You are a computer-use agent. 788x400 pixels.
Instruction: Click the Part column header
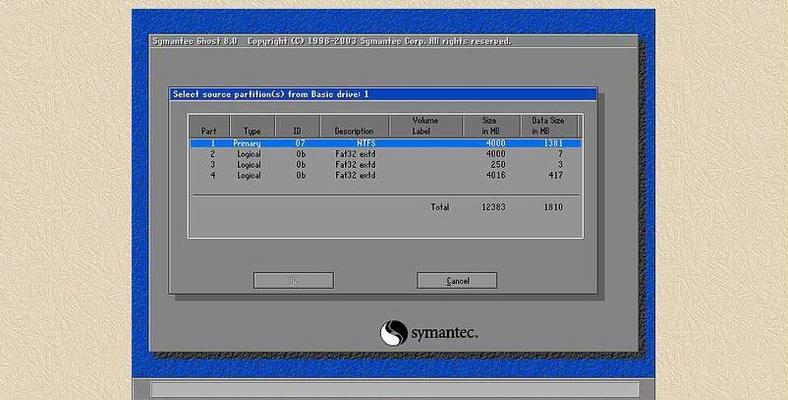tap(209, 126)
